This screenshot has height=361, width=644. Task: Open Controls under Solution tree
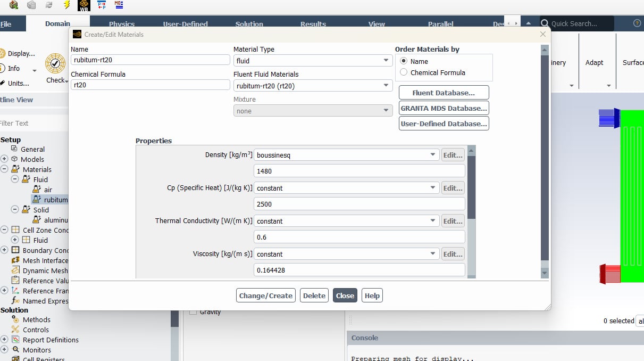coord(36,330)
